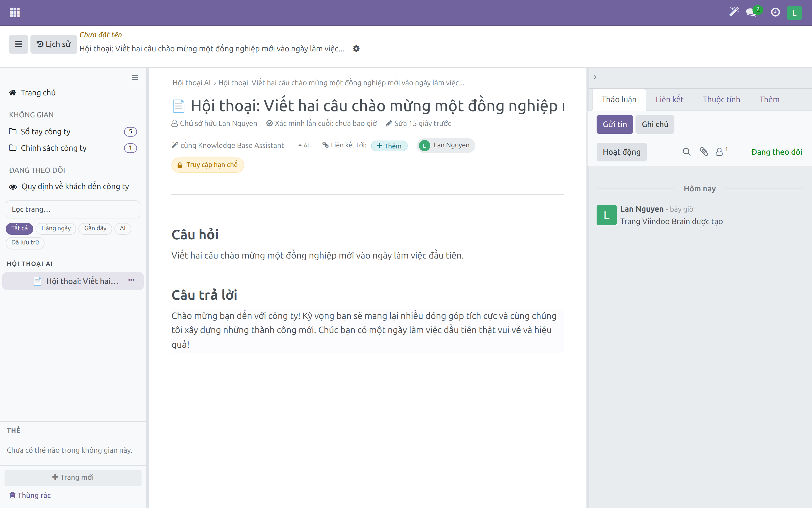Click the + Thêm link tag button
The image size is (812, 508).
tap(389, 146)
